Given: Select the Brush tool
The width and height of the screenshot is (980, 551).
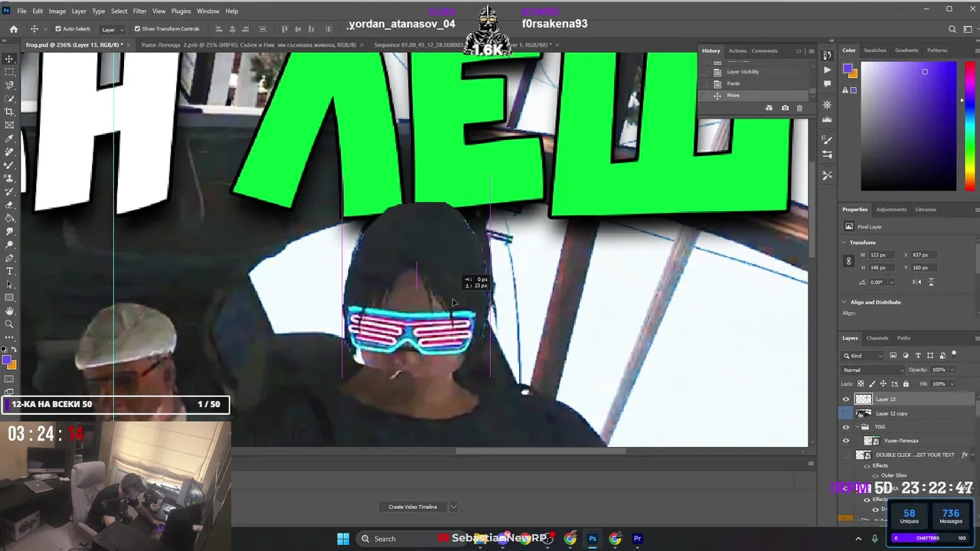Looking at the screenshot, I should click(9, 165).
